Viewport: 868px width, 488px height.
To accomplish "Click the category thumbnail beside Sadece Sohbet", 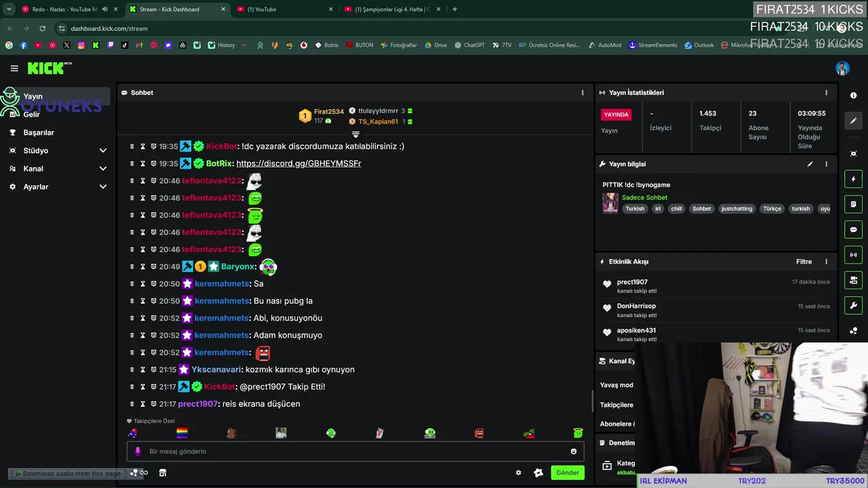I will (610, 203).
